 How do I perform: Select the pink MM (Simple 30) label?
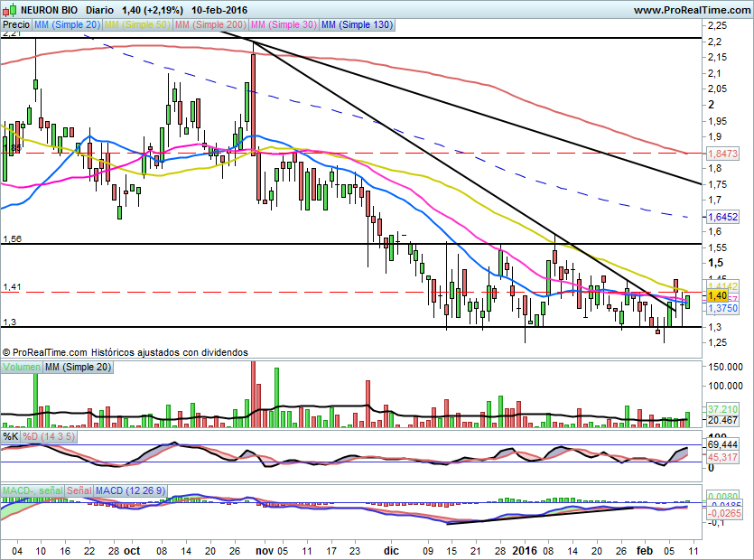(284, 25)
